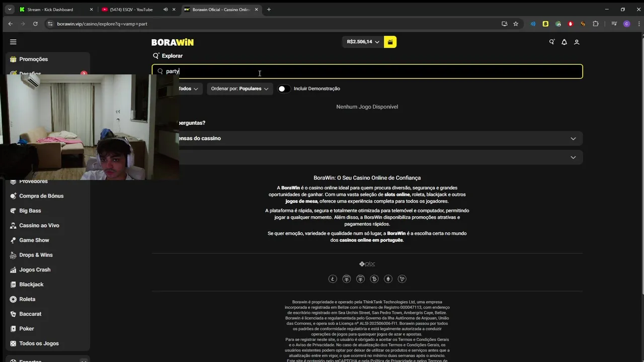Open Cassino ao Vivo in sidebar

pos(39,226)
